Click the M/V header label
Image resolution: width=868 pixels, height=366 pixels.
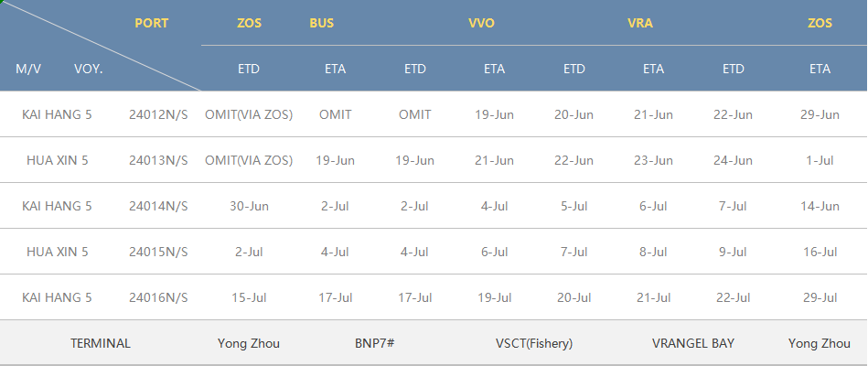(x=28, y=70)
